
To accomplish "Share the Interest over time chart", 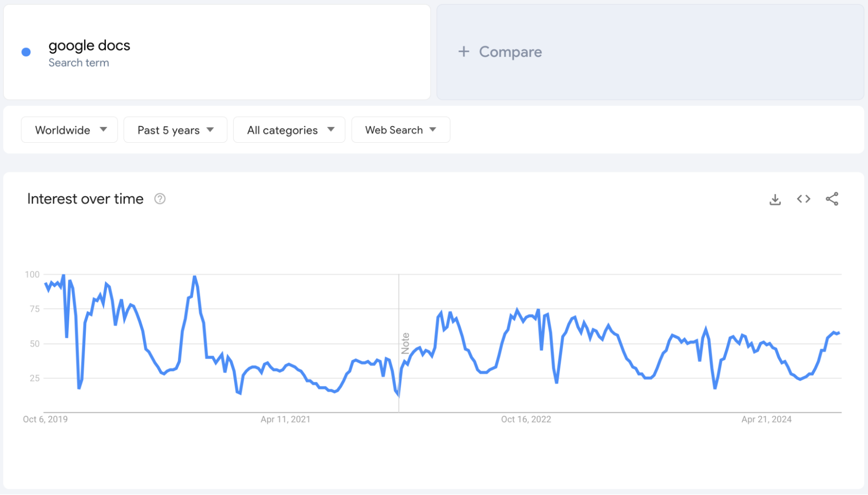I will point(832,199).
